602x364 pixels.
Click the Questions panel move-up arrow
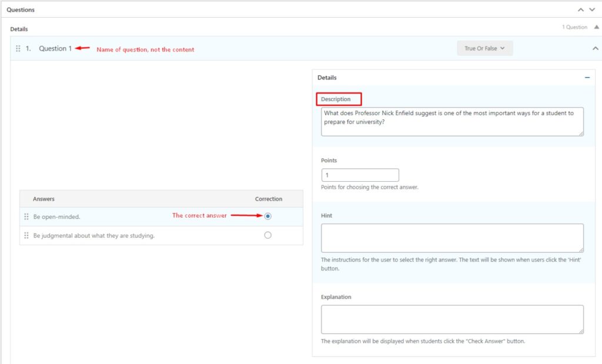coord(581,10)
